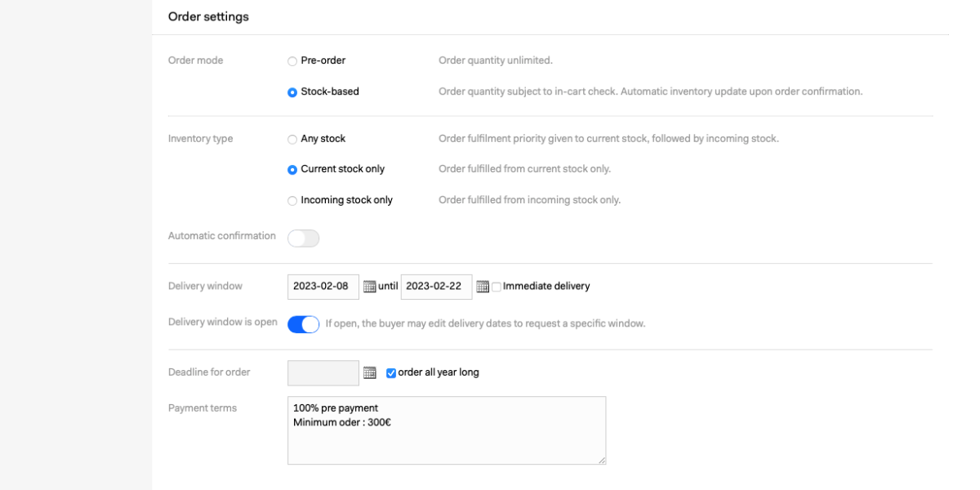
Task: Choose Incoming stock only inventory type
Action: [x=292, y=201]
